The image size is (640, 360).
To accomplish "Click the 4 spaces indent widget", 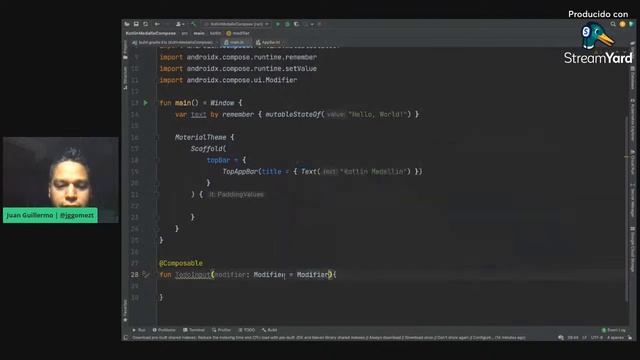I will (615, 338).
